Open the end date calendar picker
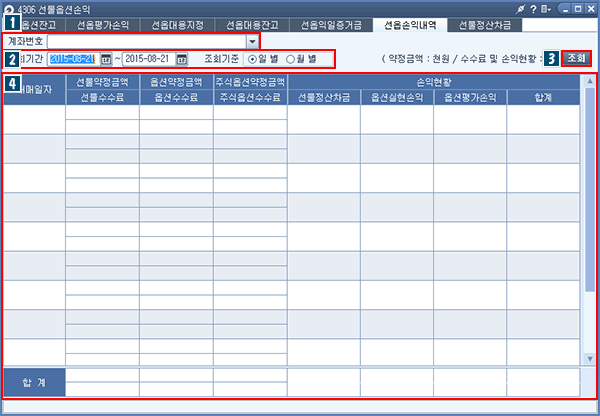 pyautogui.click(x=182, y=59)
